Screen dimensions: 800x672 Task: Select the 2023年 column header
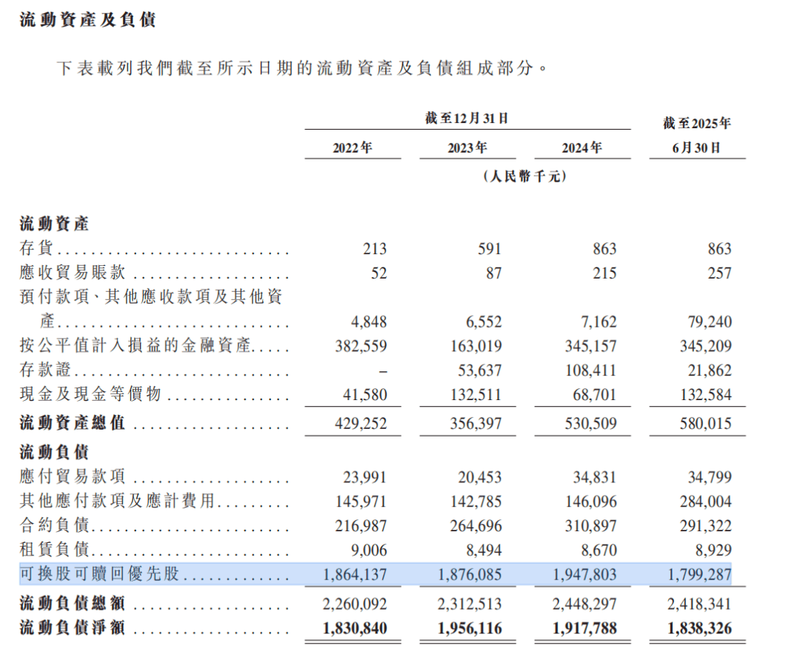pyautogui.click(x=467, y=148)
